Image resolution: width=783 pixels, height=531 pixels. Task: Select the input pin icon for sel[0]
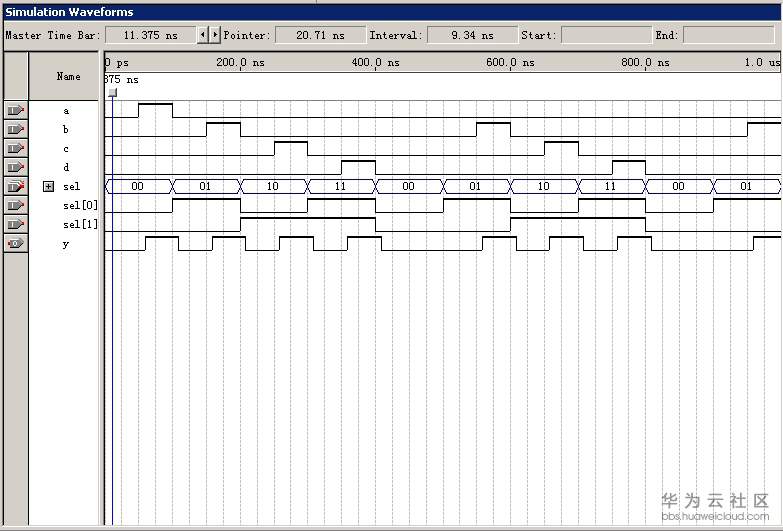tap(15, 205)
